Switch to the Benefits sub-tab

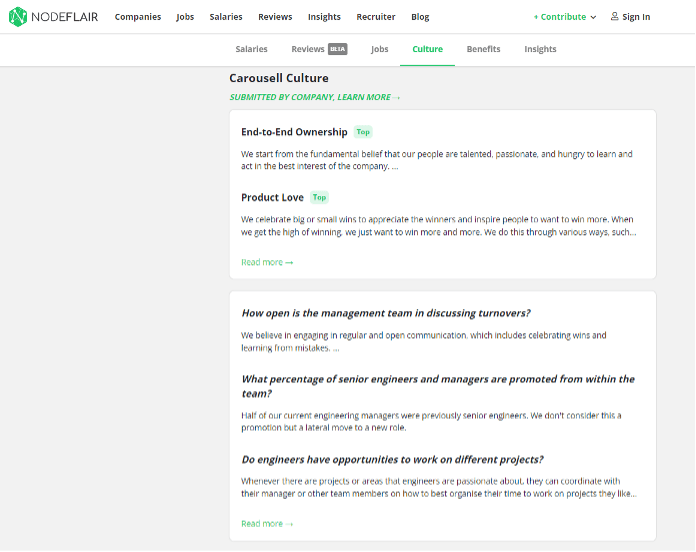pos(483,49)
